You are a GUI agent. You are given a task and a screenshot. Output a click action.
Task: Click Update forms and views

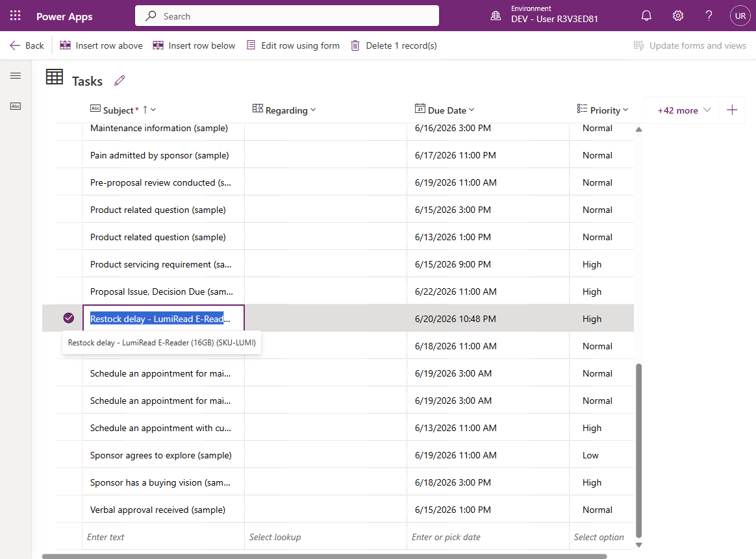click(690, 45)
